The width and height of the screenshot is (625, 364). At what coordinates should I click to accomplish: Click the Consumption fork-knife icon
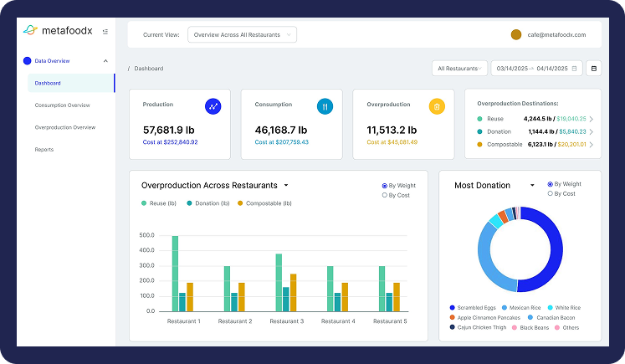(325, 106)
